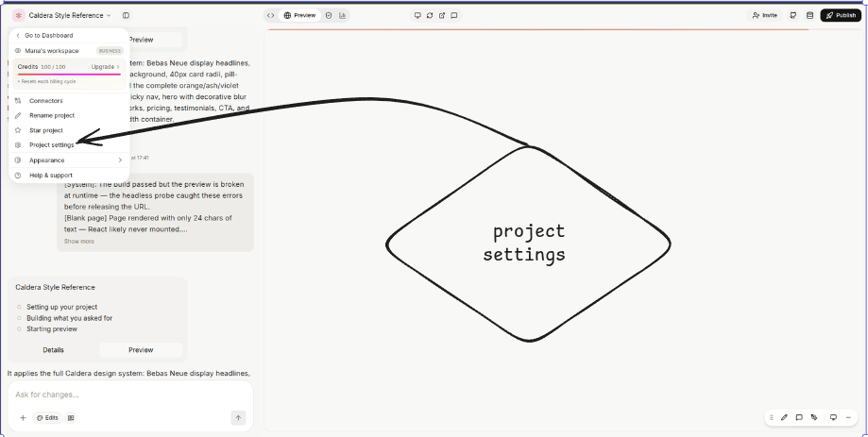Send message with the up arrow button
Screen dimensions: 868x437
click(x=238, y=418)
